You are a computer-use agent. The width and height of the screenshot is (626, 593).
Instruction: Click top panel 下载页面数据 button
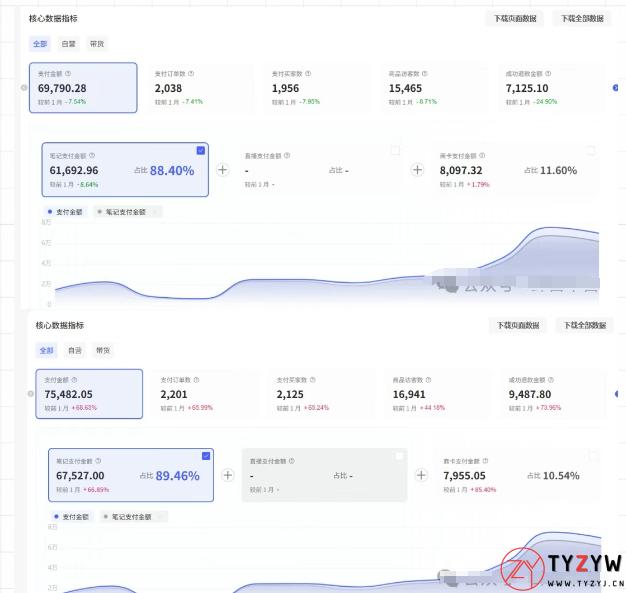[514, 18]
